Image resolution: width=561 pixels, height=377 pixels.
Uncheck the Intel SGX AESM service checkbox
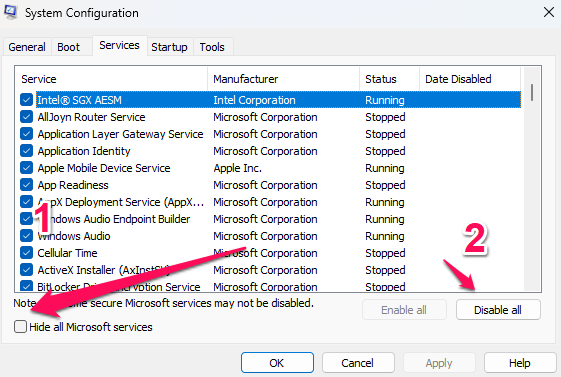(x=26, y=100)
